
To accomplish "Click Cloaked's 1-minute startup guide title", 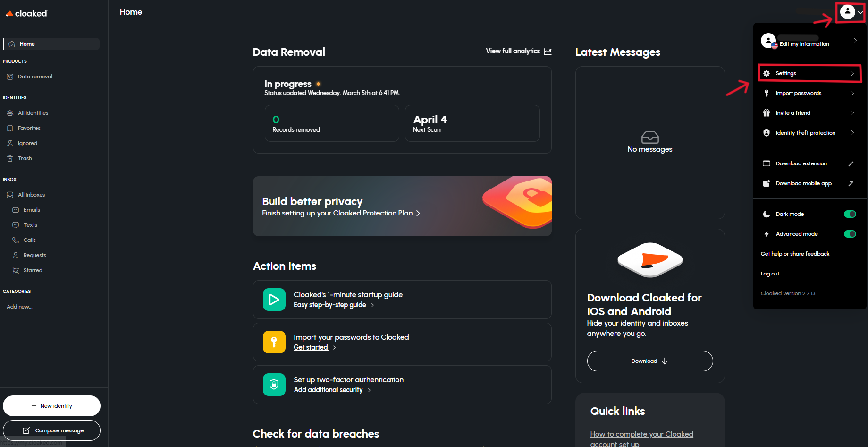I will point(348,295).
